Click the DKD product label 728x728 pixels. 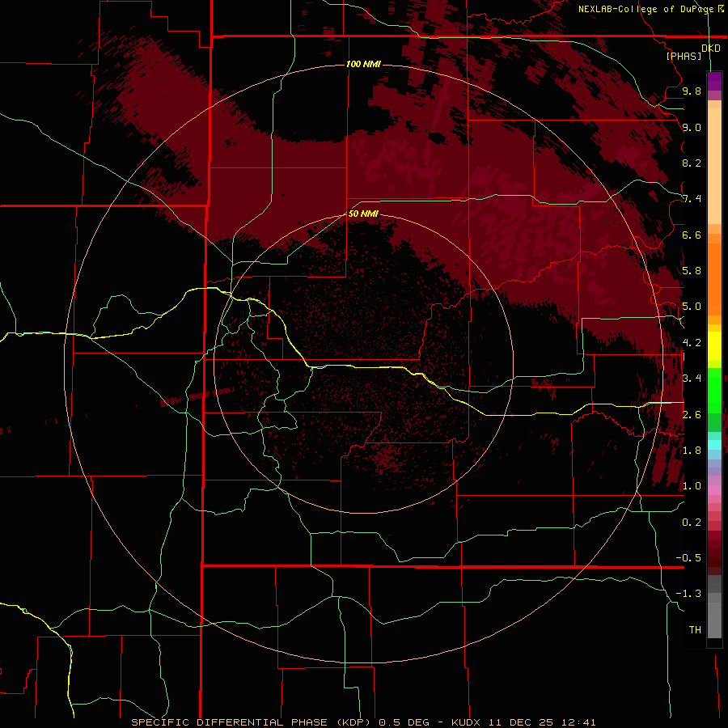pyautogui.click(x=711, y=48)
